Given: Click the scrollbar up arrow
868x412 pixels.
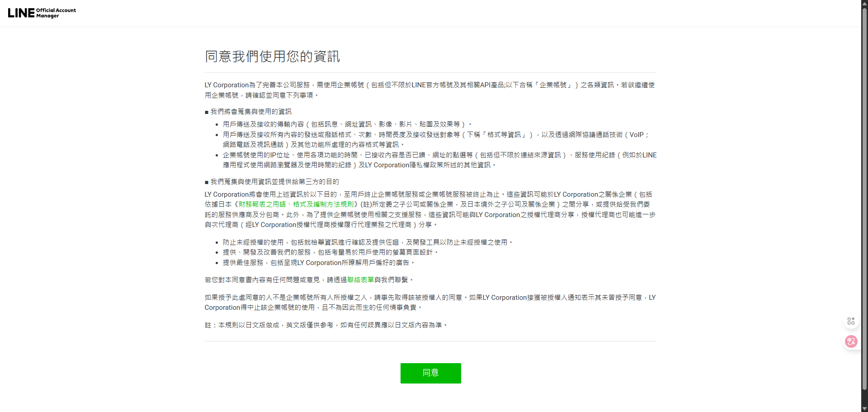Looking at the screenshot, I should click(x=864, y=4).
